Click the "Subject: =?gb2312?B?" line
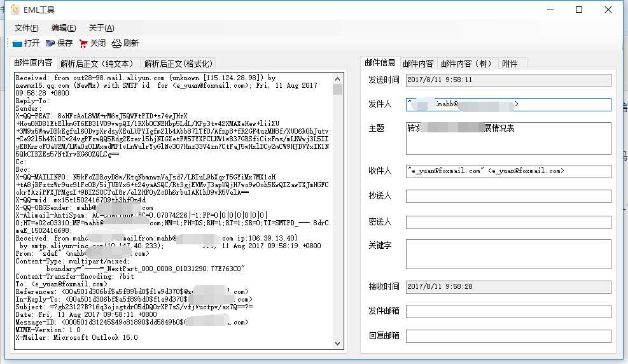Image resolution: width=628 pixels, height=364 pixels. click(134, 307)
